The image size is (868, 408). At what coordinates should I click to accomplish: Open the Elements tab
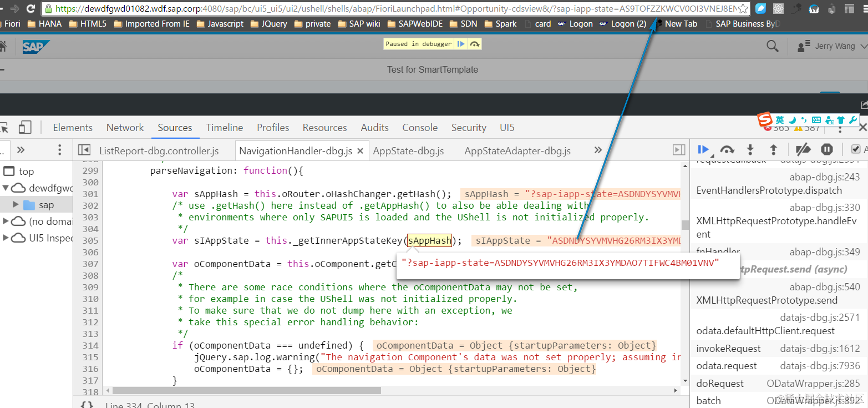(73, 128)
